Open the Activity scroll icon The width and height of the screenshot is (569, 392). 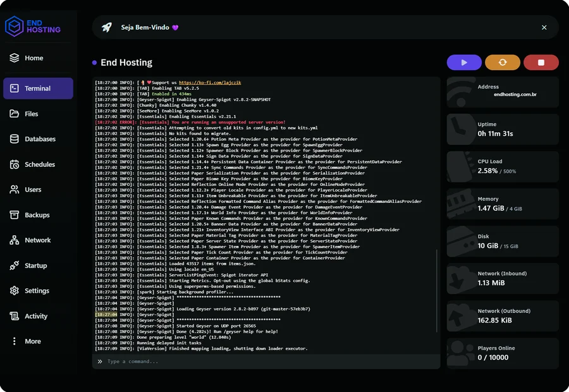(x=14, y=316)
